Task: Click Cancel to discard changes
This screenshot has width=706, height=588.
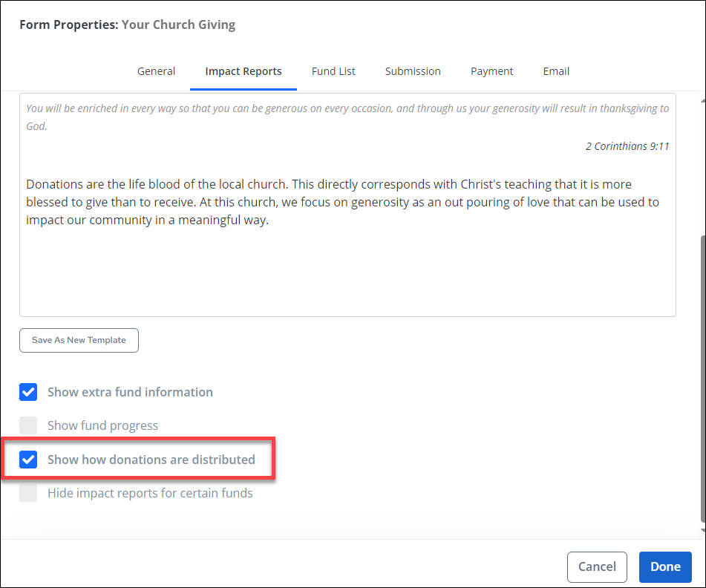Action: click(x=597, y=566)
